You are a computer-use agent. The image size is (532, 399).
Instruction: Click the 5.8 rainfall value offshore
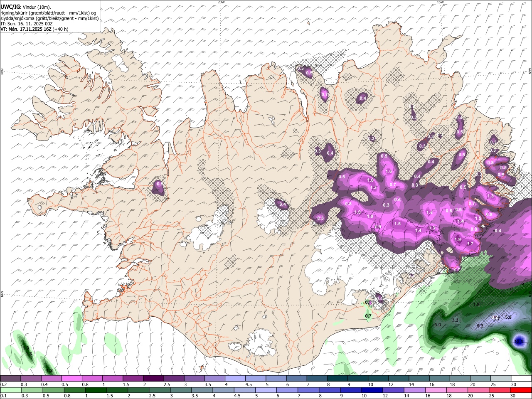[508, 317]
